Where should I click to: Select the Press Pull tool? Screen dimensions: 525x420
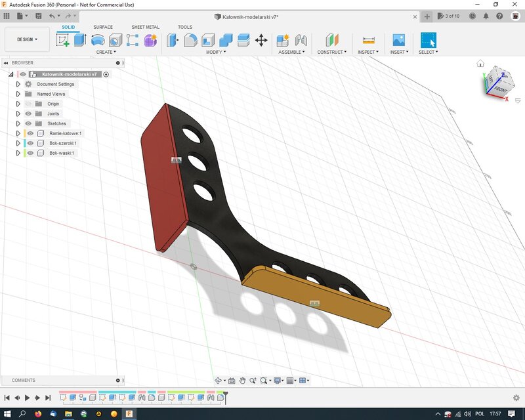[x=173, y=40]
